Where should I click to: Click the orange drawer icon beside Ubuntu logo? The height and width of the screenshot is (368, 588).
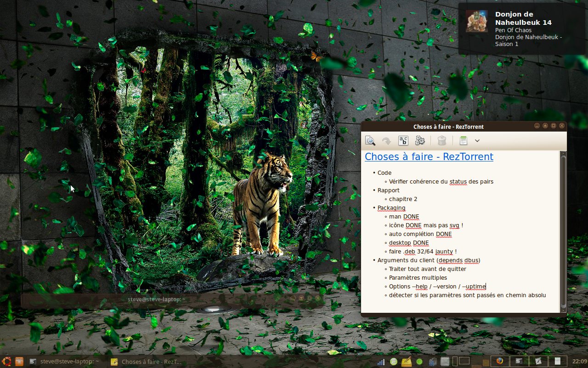(x=19, y=362)
